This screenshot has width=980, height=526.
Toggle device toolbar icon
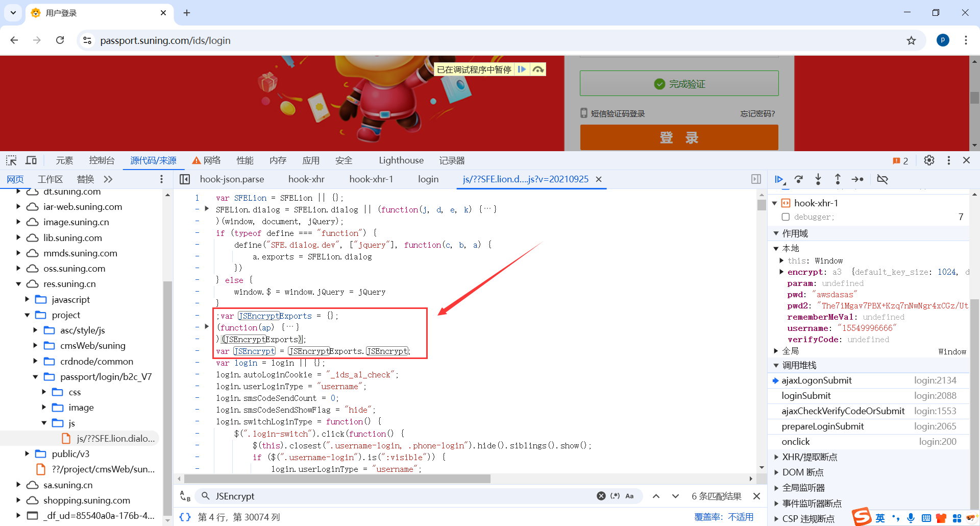31,160
